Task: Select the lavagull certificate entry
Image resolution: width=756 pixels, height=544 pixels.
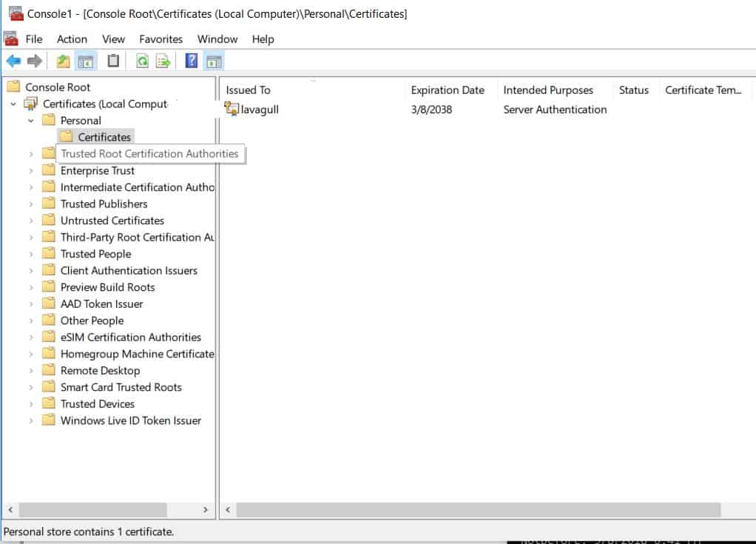Action: [260, 110]
